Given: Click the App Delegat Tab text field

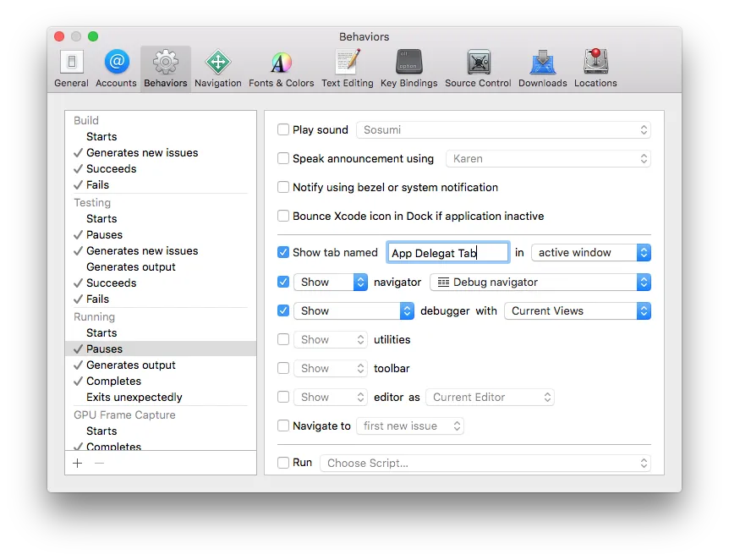Looking at the screenshot, I should click(448, 253).
